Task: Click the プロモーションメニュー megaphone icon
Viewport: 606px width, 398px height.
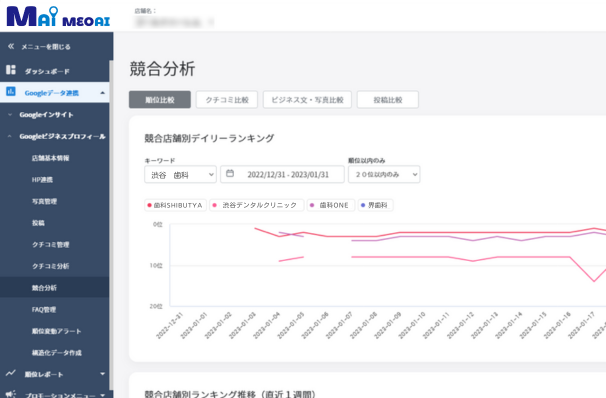Action: tap(11, 394)
